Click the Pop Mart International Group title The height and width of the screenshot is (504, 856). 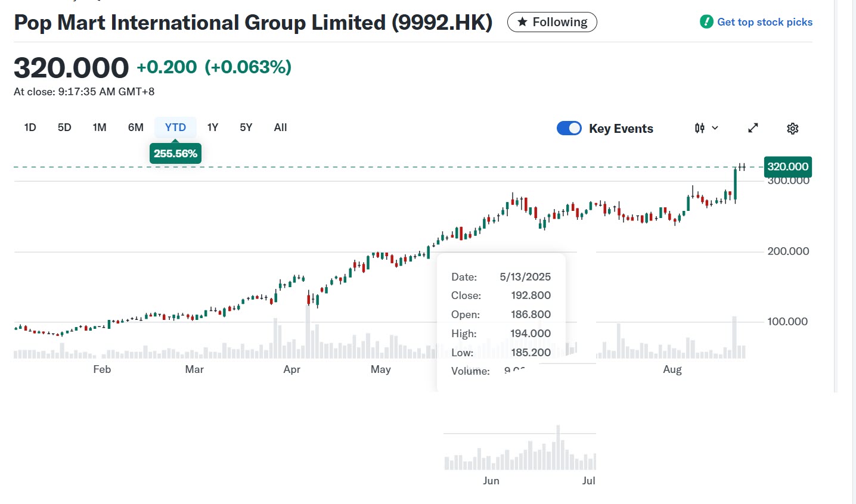coord(253,23)
